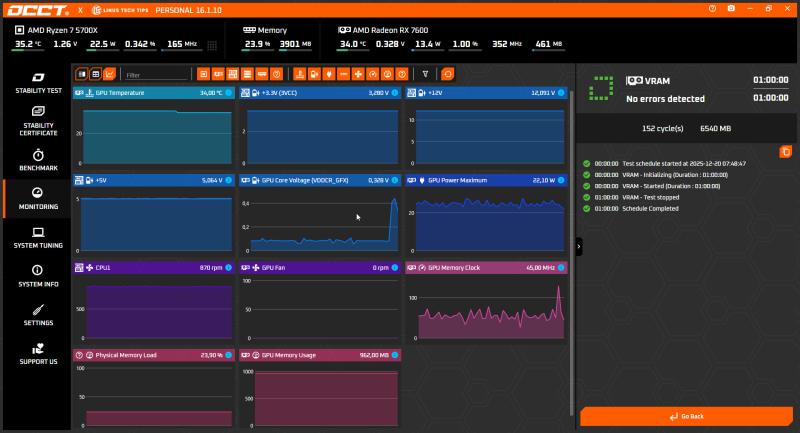Toggle blue dot on +5V graph
The image size is (800, 433).
[x=229, y=180]
